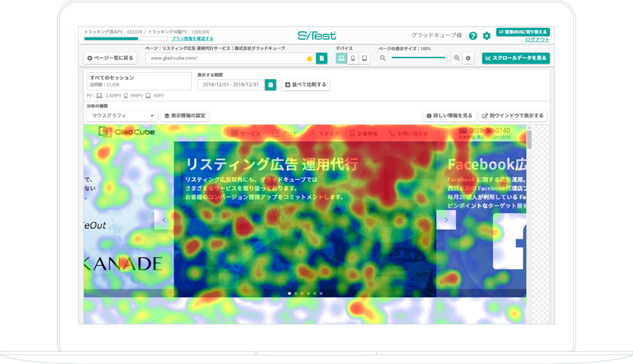Open the 企業情報 menu item
Viewport: 633px width, 364px height.
point(363,133)
